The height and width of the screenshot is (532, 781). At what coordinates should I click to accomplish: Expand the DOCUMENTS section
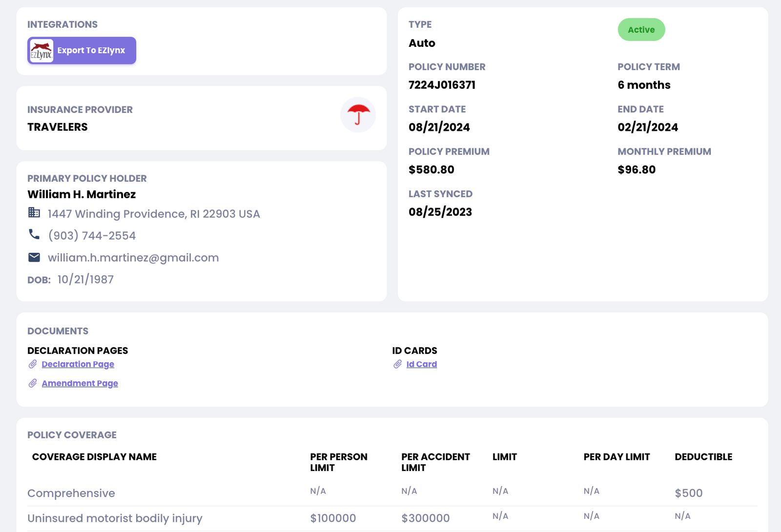point(58,330)
